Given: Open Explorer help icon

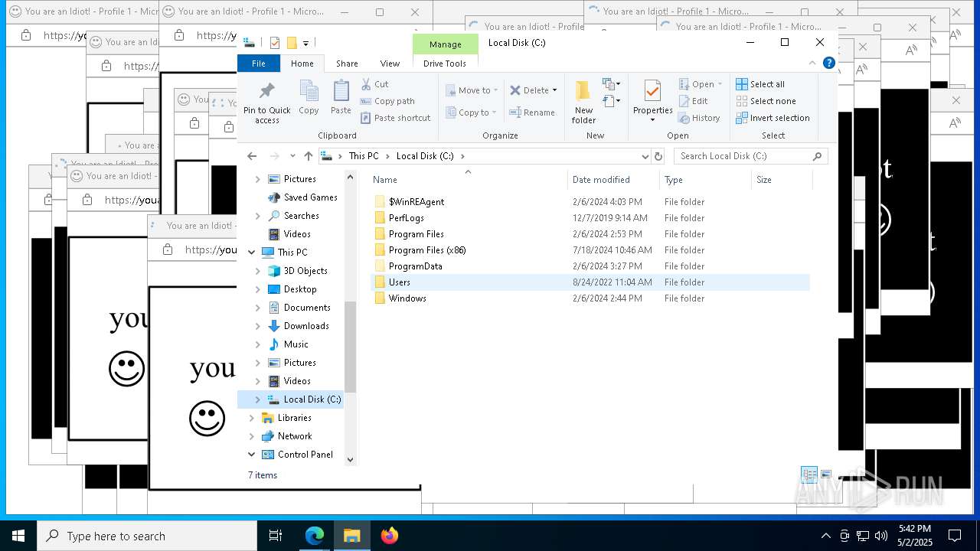Looking at the screenshot, I should 828,64.
